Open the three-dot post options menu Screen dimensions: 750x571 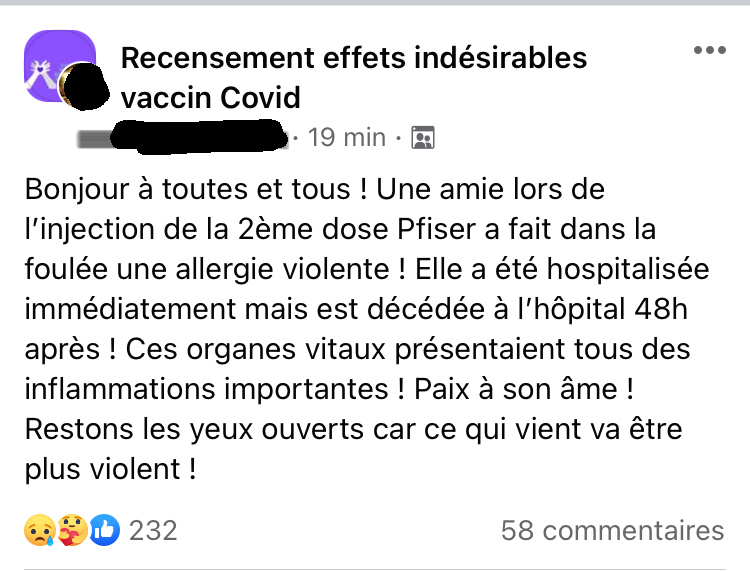[709, 50]
